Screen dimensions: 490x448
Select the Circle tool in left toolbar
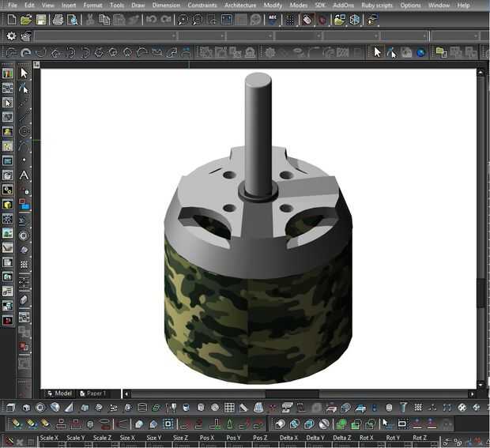point(24,131)
